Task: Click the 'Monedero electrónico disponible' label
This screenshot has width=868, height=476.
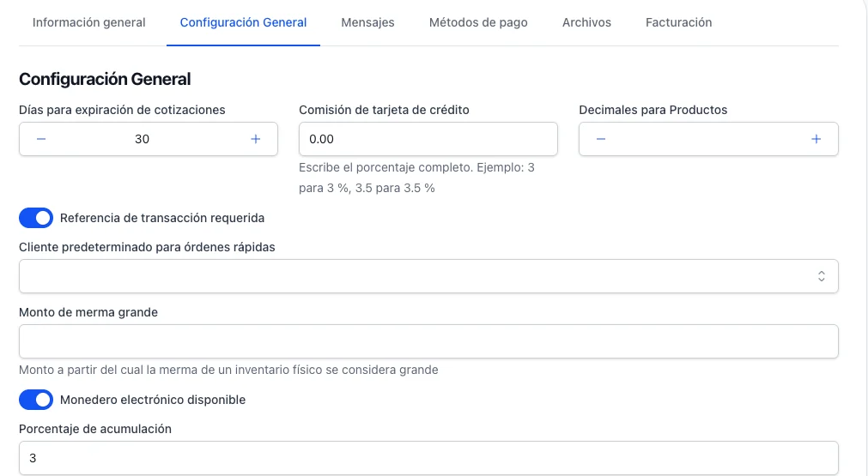Action: [153, 400]
